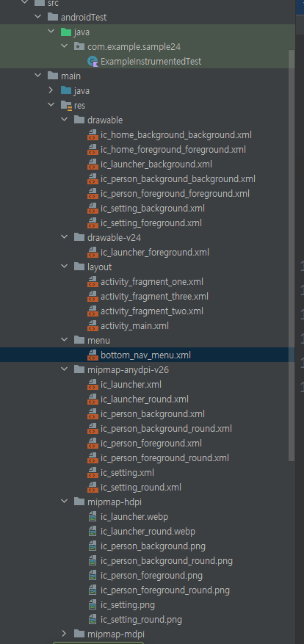This screenshot has width=304, height=644.
Task: Select ic_person_background.xml in mipmap-anydpi-v26
Action: (x=153, y=414)
